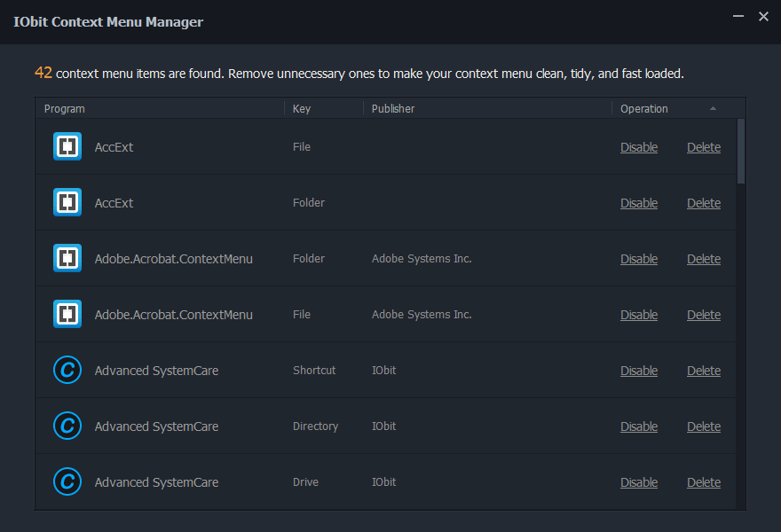The width and height of the screenshot is (781, 532).
Task: Click the Adobe.Acrobat.ContextMenu File row icon
Action: 67,314
